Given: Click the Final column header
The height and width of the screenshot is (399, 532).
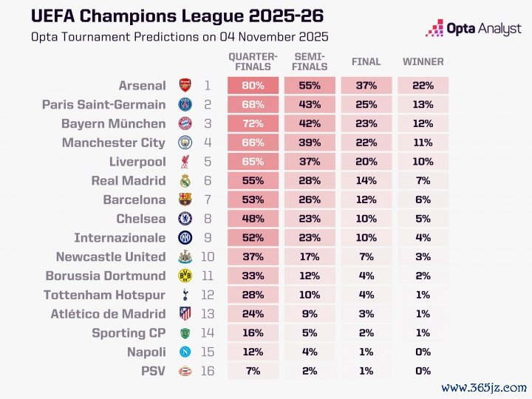Looking at the screenshot, I should coord(366,62).
